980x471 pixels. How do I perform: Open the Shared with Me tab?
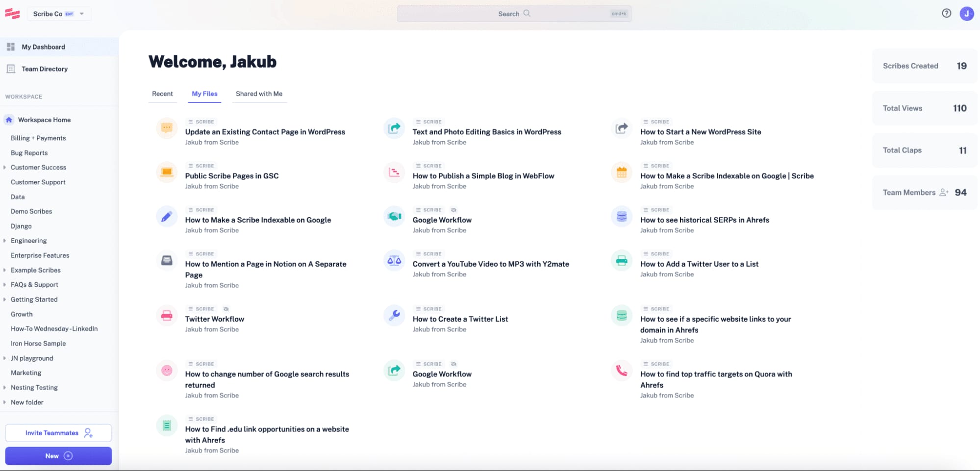tap(259, 94)
